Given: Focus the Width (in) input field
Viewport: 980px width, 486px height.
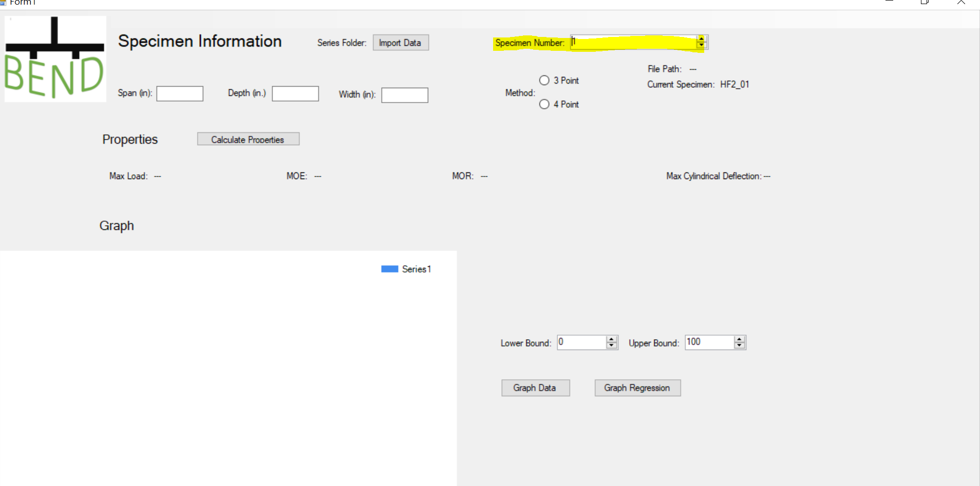Looking at the screenshot, I should tap(405, 95).
